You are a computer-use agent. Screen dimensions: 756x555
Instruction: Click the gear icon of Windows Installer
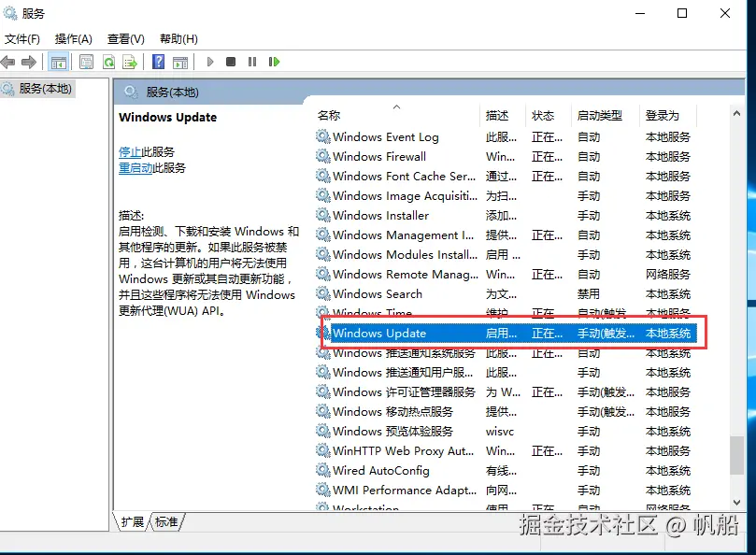coord(322,215)
